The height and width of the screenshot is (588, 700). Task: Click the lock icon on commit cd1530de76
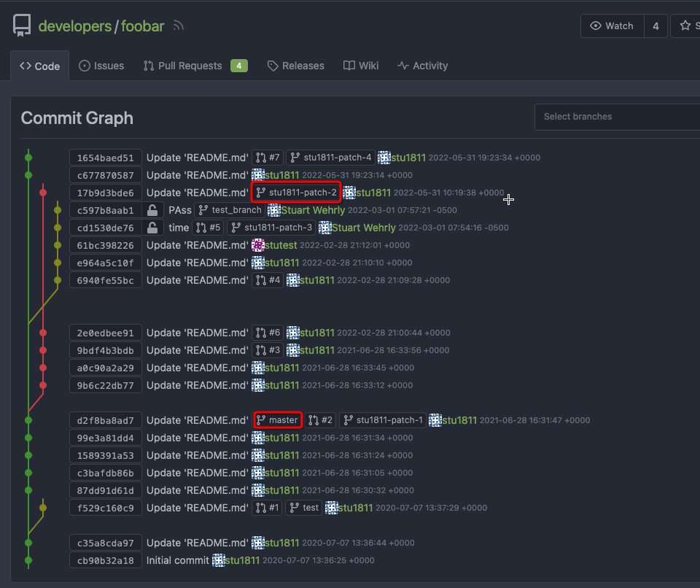pos(153,227)
